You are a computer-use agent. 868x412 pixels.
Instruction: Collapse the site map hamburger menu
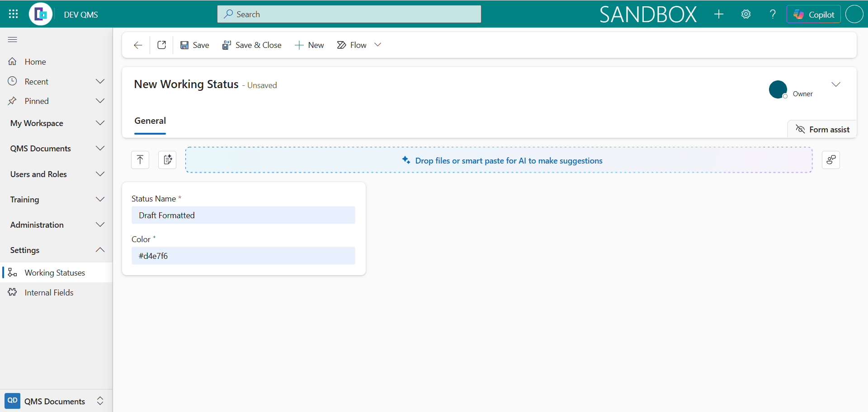(x=13, y=40)
